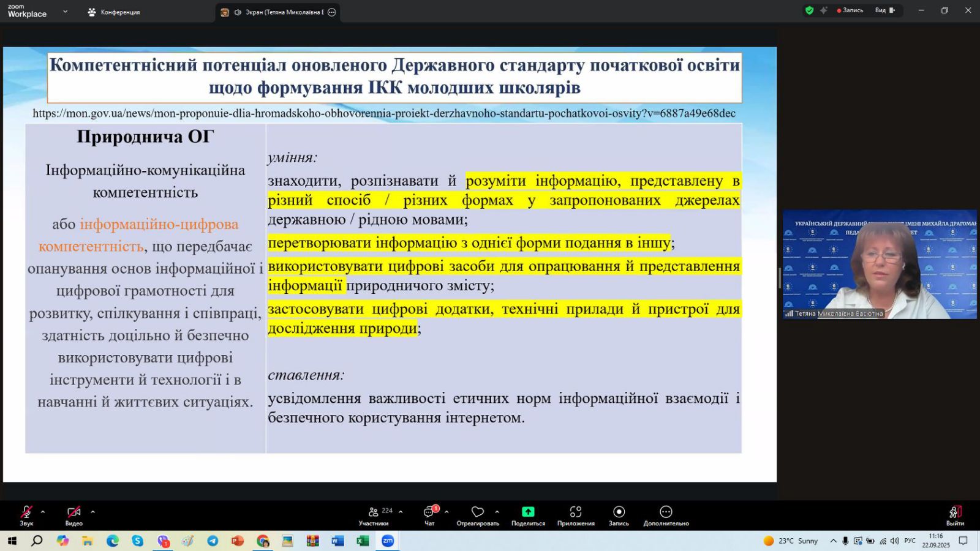Open the Чат panel with unread badge

(x=429, y=515)
